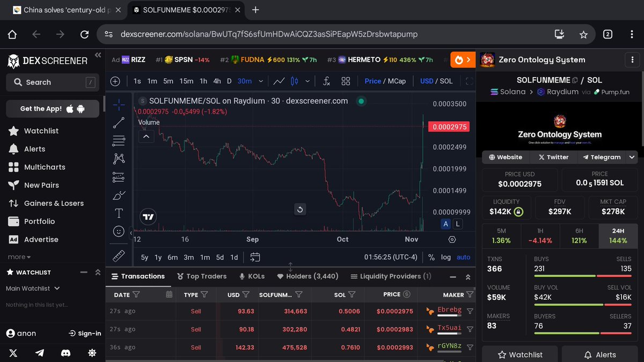Select the L price scale button
Screen dimensions: 644x362
click(x=457, y=224)
